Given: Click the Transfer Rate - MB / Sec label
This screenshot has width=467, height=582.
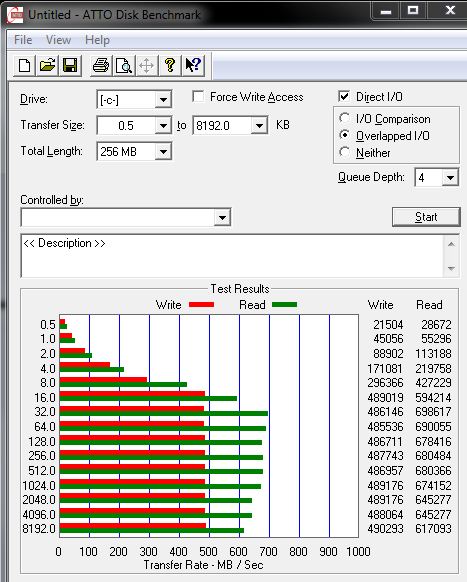Looking at the screenshot, I should [x=203, y=565].
